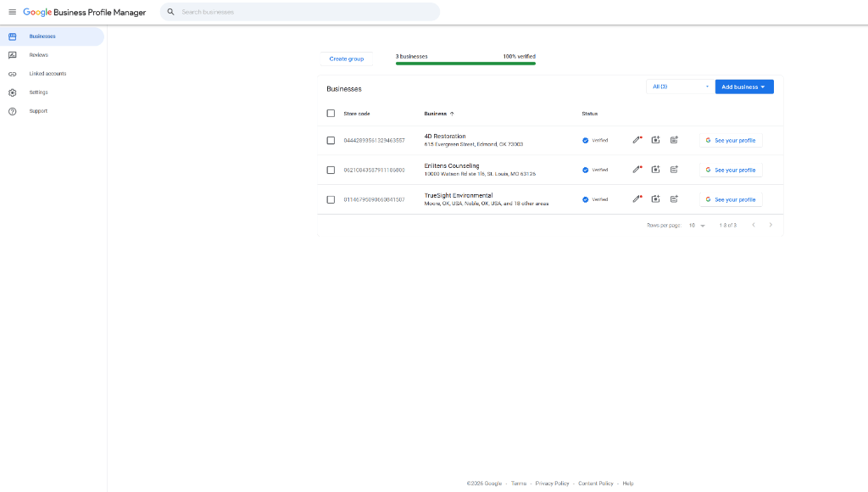Viewport: 868px width, 492px height.
Task: Click the 4D Restoration store code
Action: click(374, 141)
